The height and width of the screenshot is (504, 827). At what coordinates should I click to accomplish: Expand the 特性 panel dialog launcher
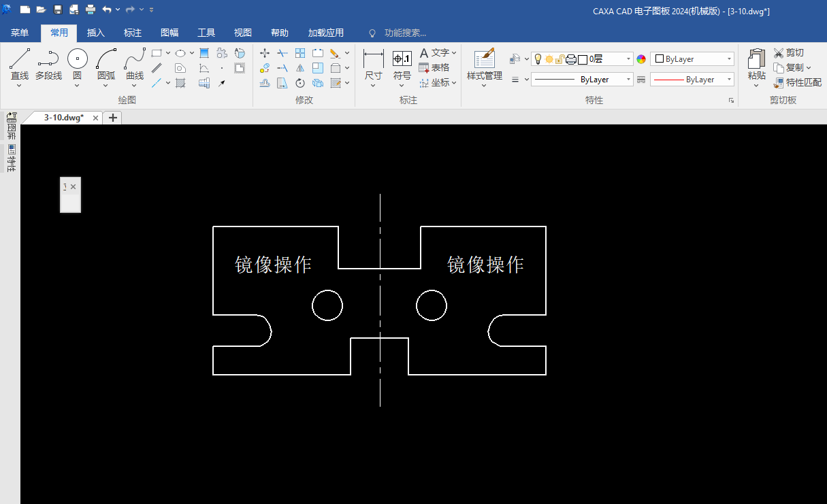click(x=732, y=100)
